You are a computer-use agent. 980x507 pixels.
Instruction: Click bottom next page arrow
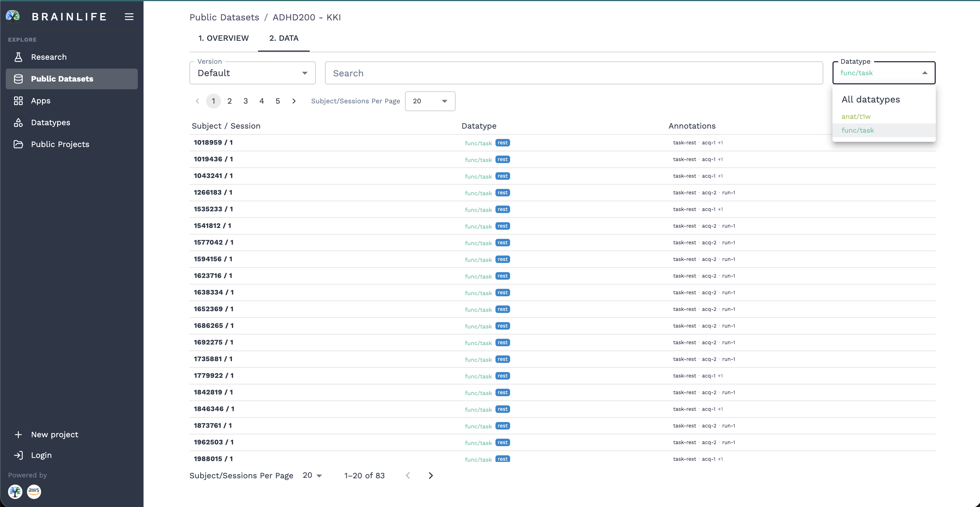click(431, 475)
